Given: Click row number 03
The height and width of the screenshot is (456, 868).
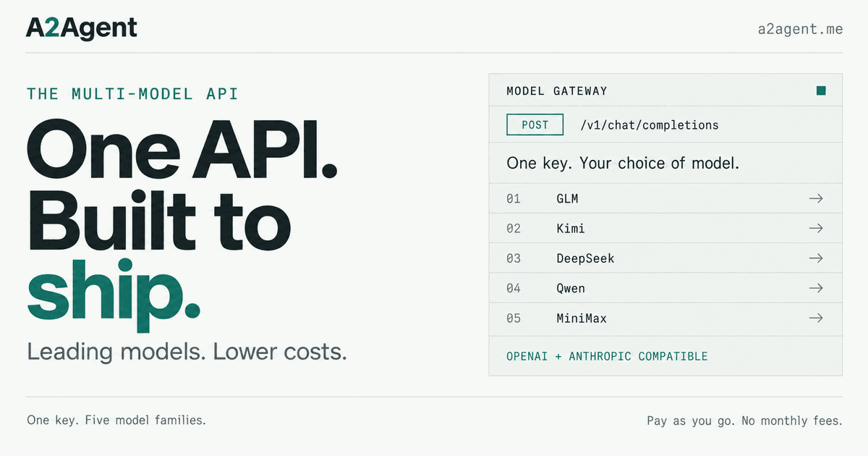Looking at the screenshot, I should click(514, 258).
